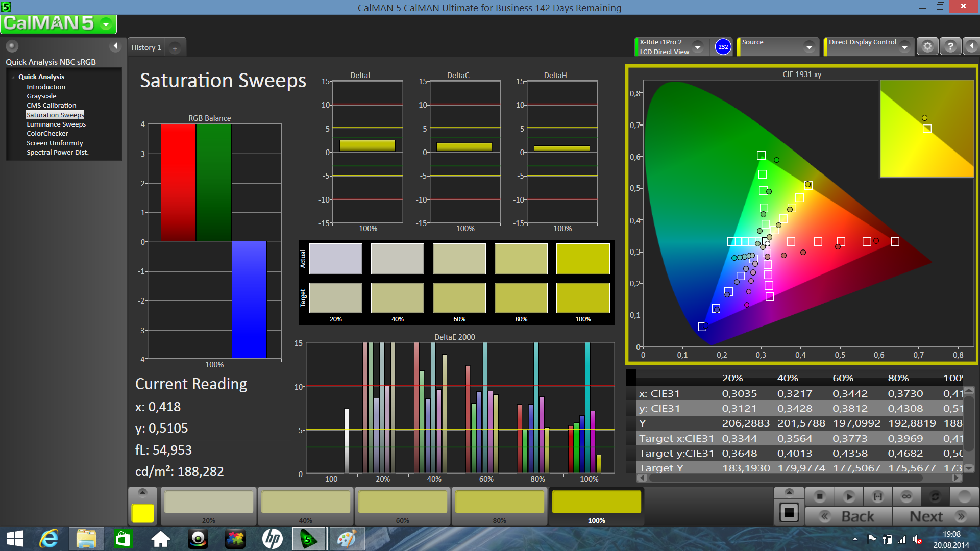
Task: Click the help question mark icon
Action: [950, 46]
